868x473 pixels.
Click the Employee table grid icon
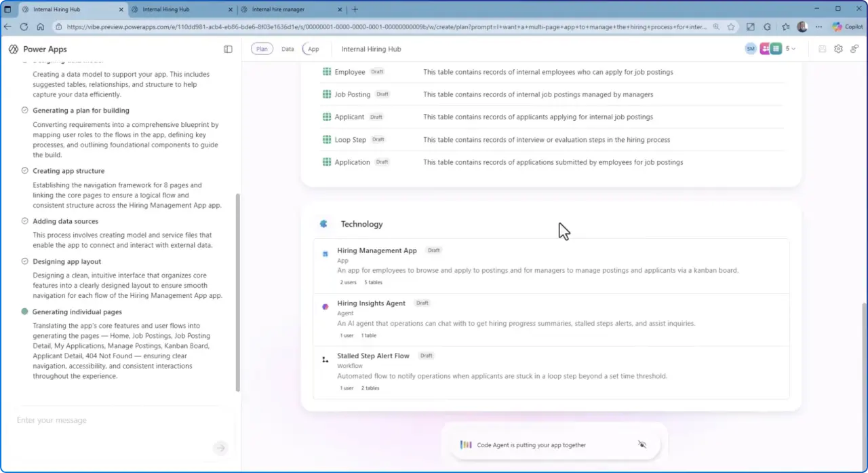click(326, 71)
